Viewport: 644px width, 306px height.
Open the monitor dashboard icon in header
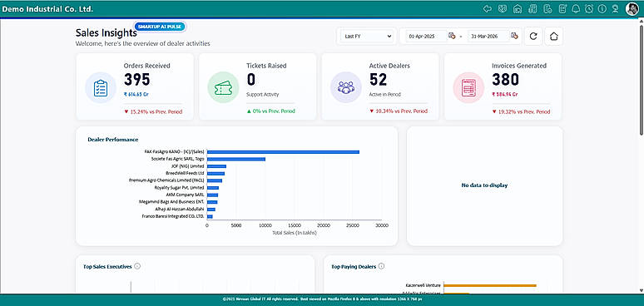coord(503,8)
